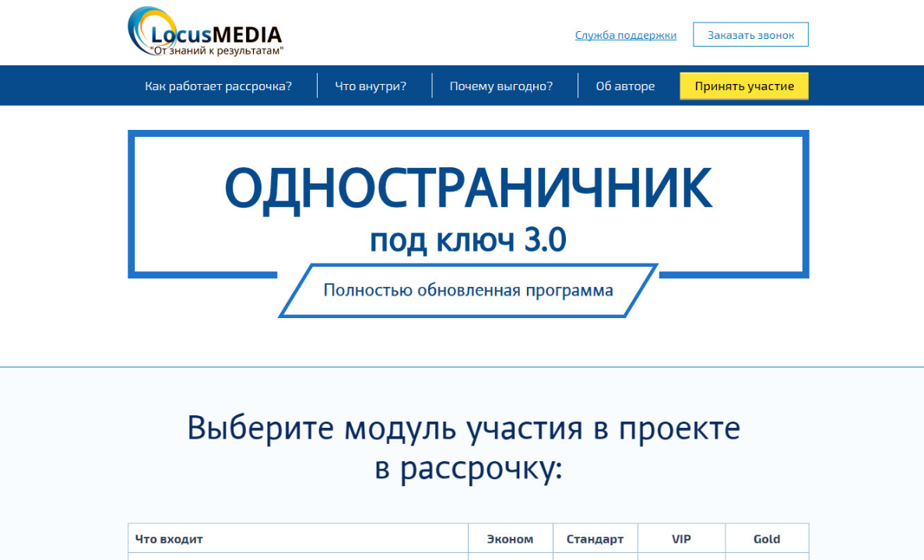Select Что внутри? in the navigation
924x560 pixels.
(370, 86)
